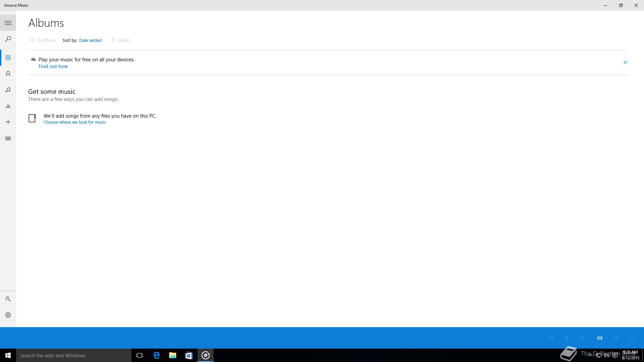
Task: Minimize the Groove Music window
Action: click(x=605, y=5)
